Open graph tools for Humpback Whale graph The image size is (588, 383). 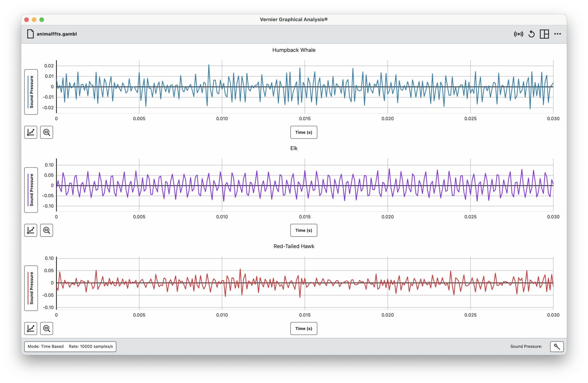coord(31,132)
